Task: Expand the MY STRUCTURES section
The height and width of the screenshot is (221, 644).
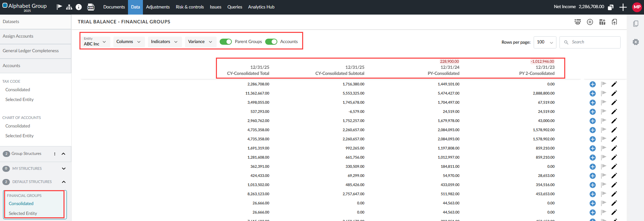Action: (64, 168)
